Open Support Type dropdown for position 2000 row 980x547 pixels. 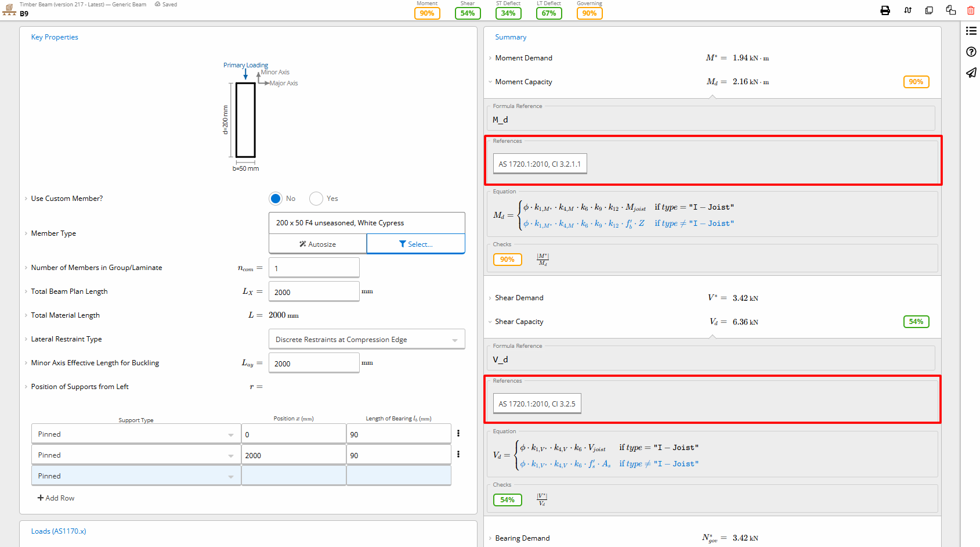point(136,455)
